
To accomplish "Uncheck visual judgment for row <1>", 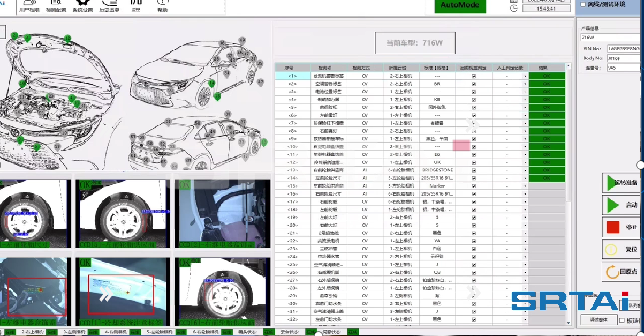I will point(474,76).
